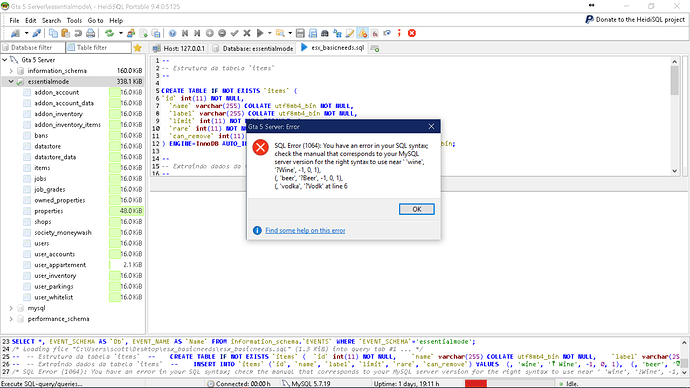Screen dimensions: 690x388
Task: Switch to the Host: 127.0.0.1 tab
Action: coord(179,48)
